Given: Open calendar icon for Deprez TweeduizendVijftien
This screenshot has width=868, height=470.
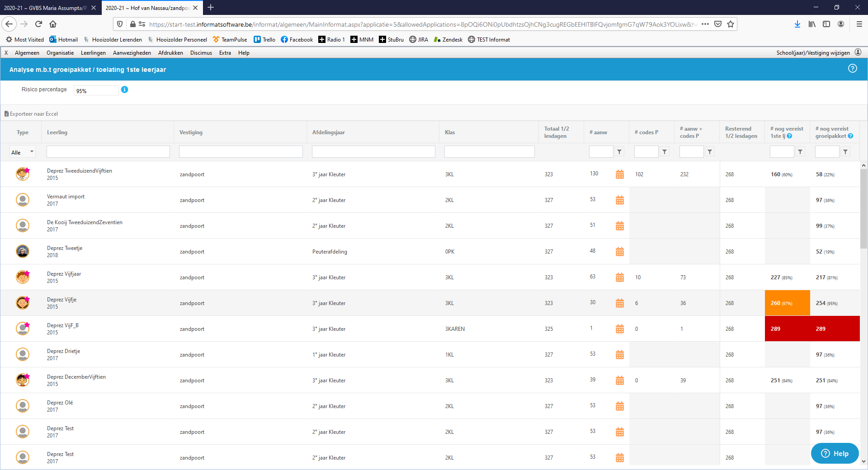Looking at the screenshot, I should (619, 174).
